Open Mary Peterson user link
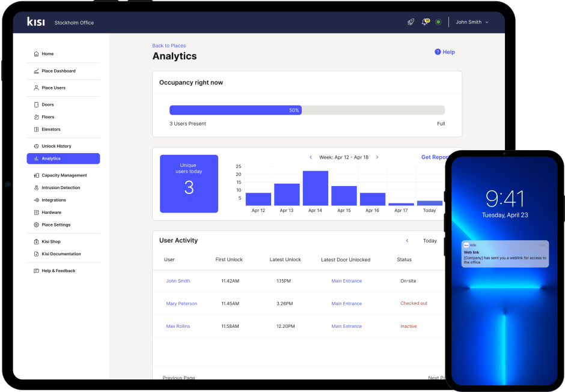 (182, 303)
